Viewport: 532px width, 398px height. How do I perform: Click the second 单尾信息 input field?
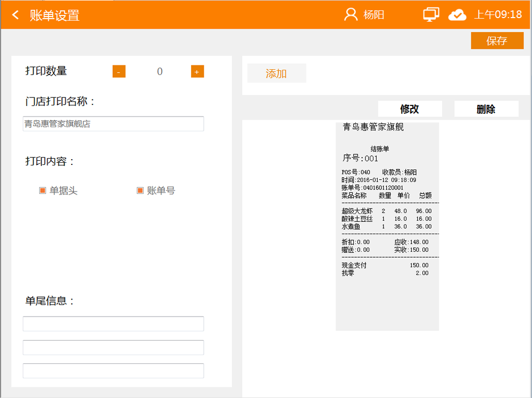113,347
